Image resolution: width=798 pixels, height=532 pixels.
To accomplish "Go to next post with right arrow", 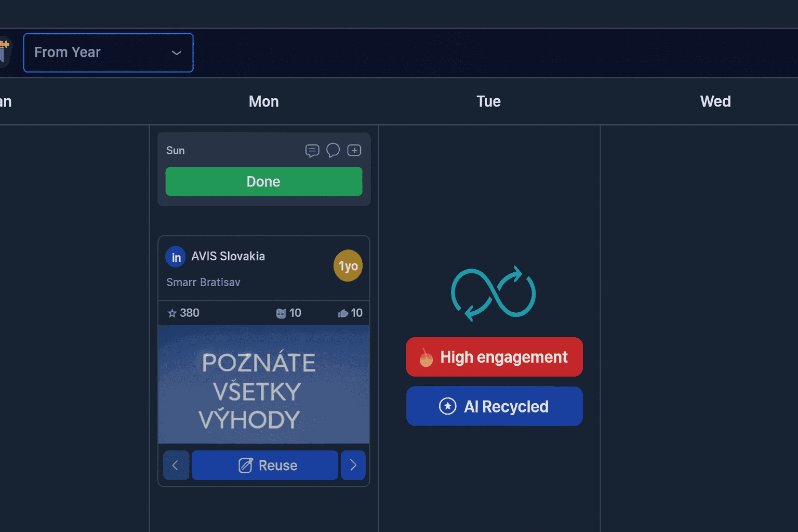I will pyautogui.click(x=353, y=465).
